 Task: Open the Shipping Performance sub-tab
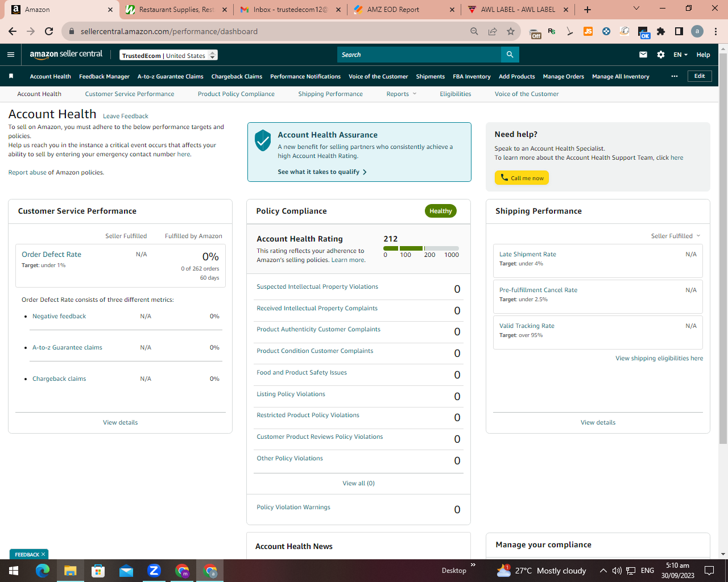pyautogui.click(x=330, y=94)
